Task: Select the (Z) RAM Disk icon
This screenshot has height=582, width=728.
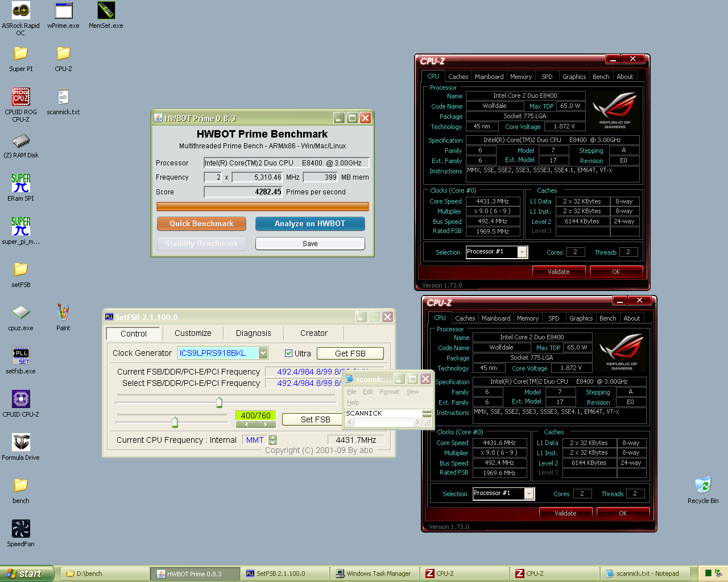Action: 20,144
